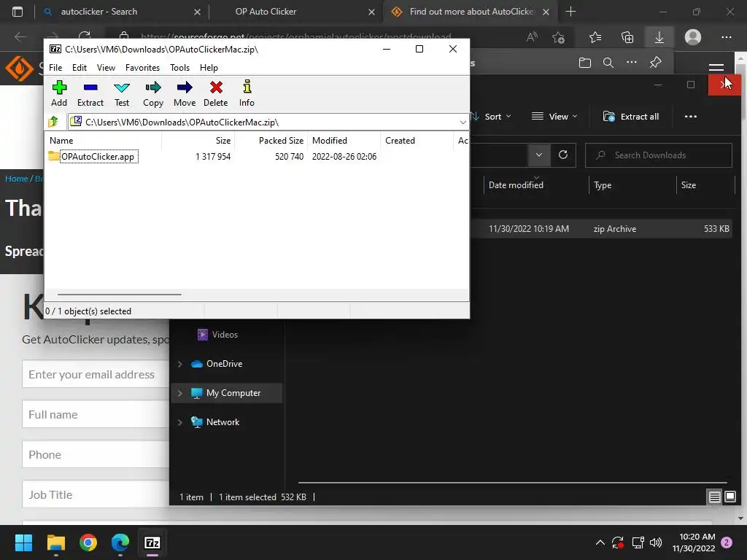Show hidden system tray icons
Screen dimensions: 747x560
(x=600, y=542)
